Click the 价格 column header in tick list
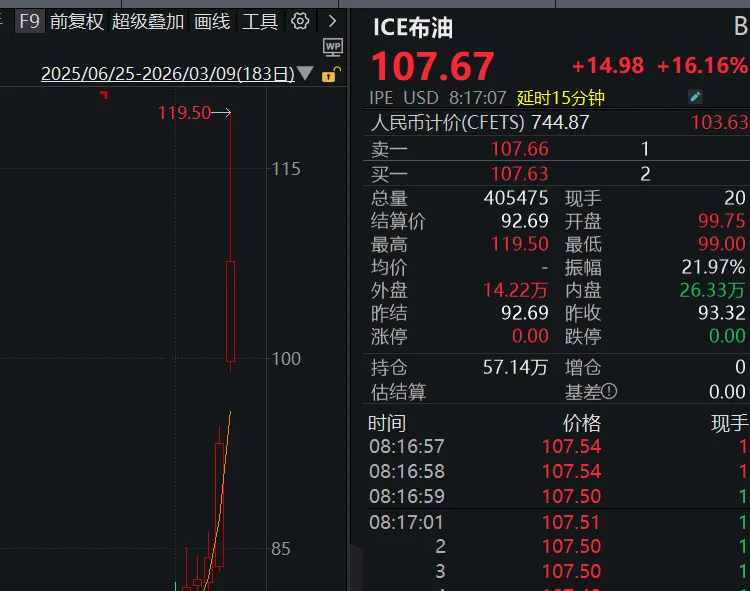Viewport: 750px width, 591px height. point(582,423)
